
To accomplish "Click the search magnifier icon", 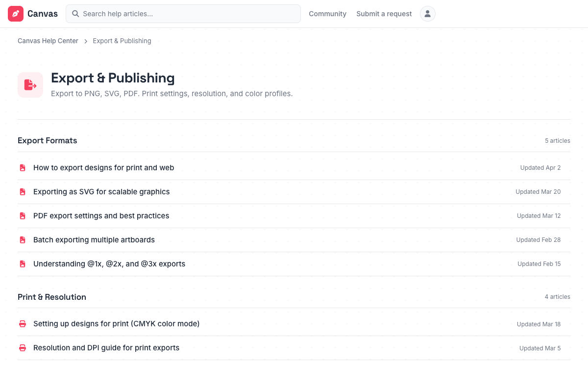I will coord(75,14).
